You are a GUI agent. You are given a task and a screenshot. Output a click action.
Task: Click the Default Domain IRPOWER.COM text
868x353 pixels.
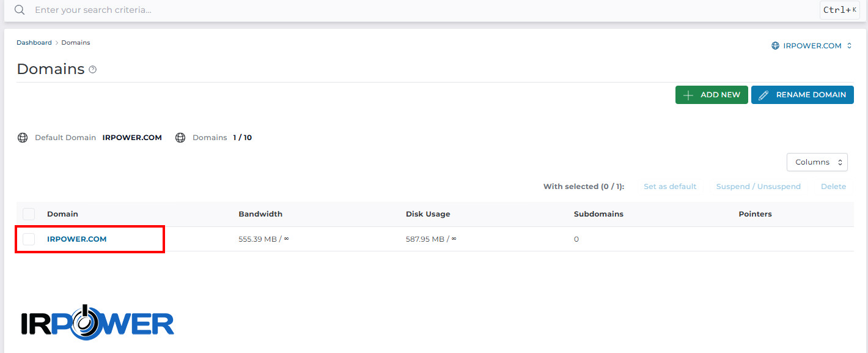(x=132, y=138)
